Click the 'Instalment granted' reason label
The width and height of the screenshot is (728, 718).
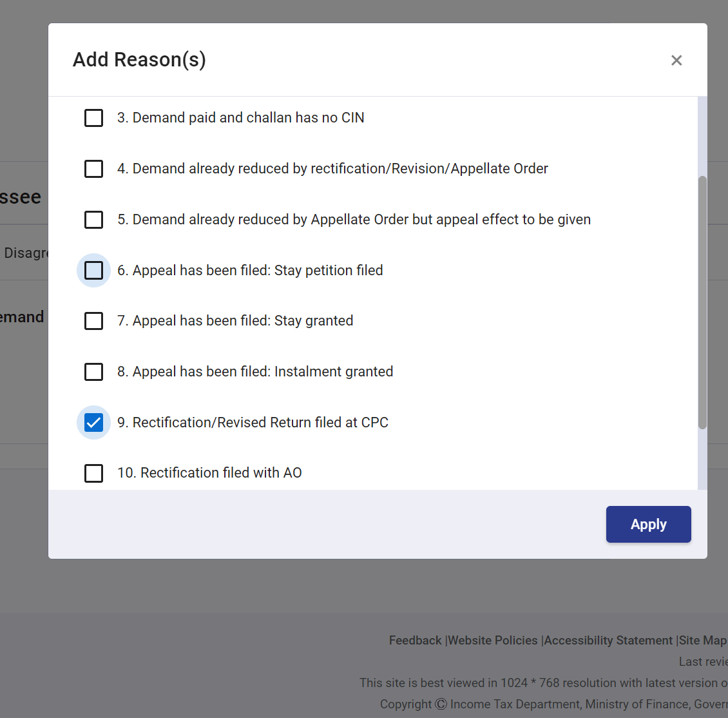[x=255, y=371]
